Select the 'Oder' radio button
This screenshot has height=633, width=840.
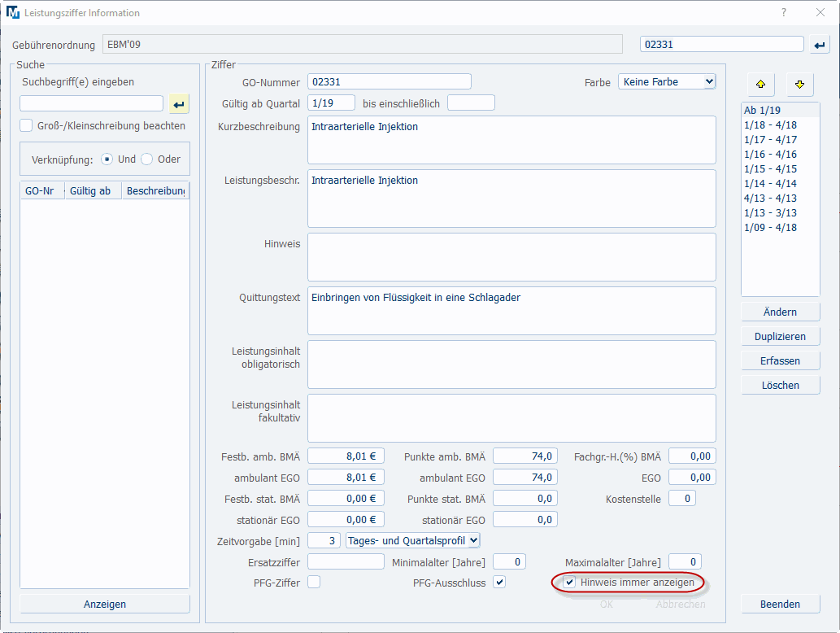(147, 159)
